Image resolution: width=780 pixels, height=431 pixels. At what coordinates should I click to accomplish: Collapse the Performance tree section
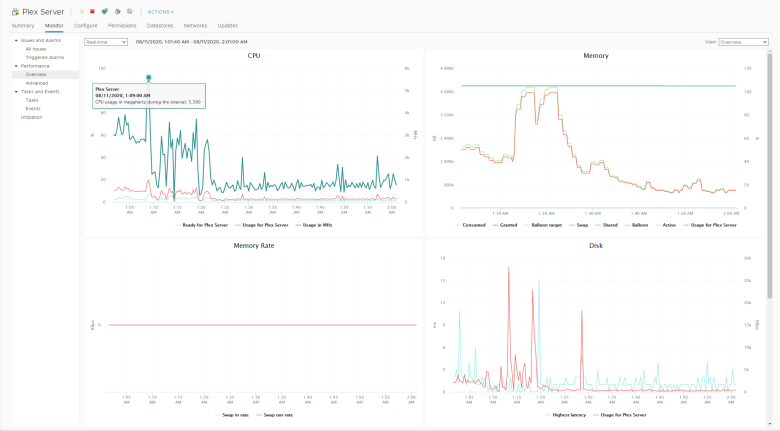pos(16,66)
